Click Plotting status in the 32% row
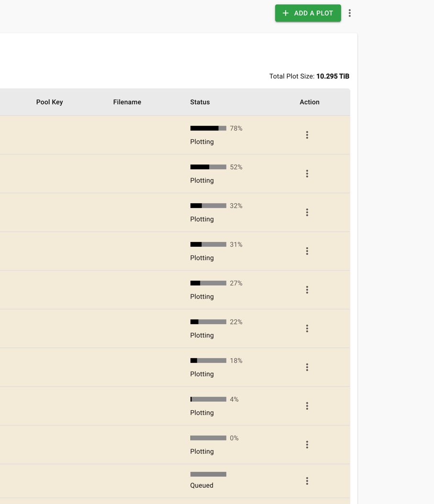Screen dimensions: 434x504 202,219
